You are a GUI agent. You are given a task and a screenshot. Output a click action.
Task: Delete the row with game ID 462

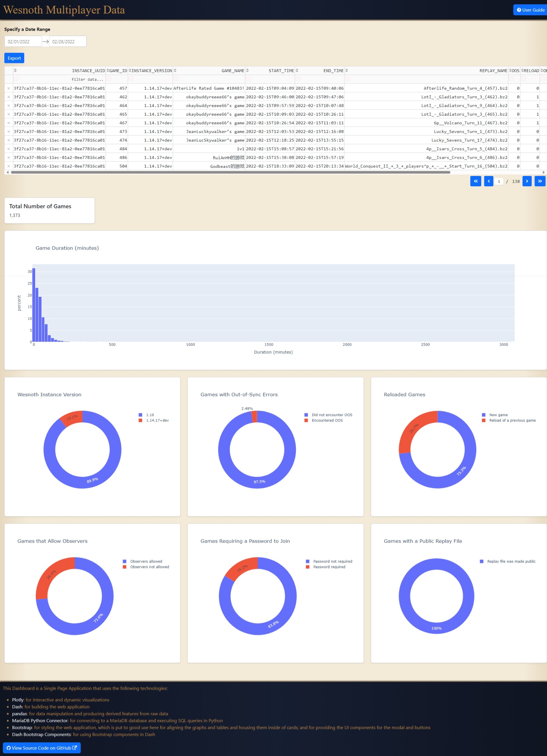click(x=9, y=97)
